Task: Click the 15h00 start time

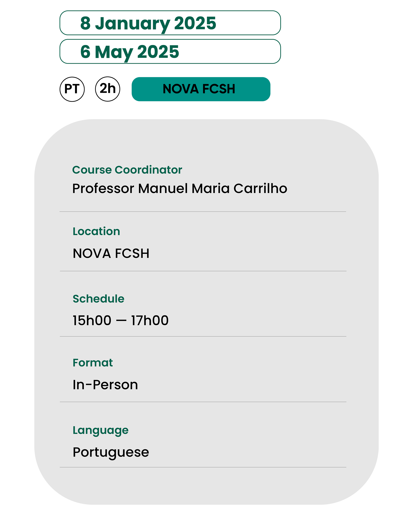Action: [x=92, y=320]
